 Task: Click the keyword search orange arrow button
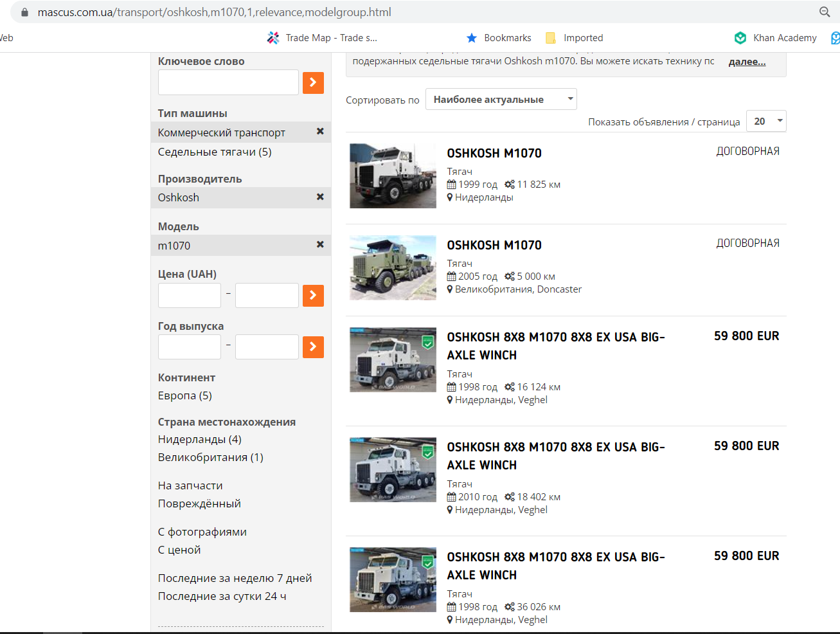pos(313,82)
